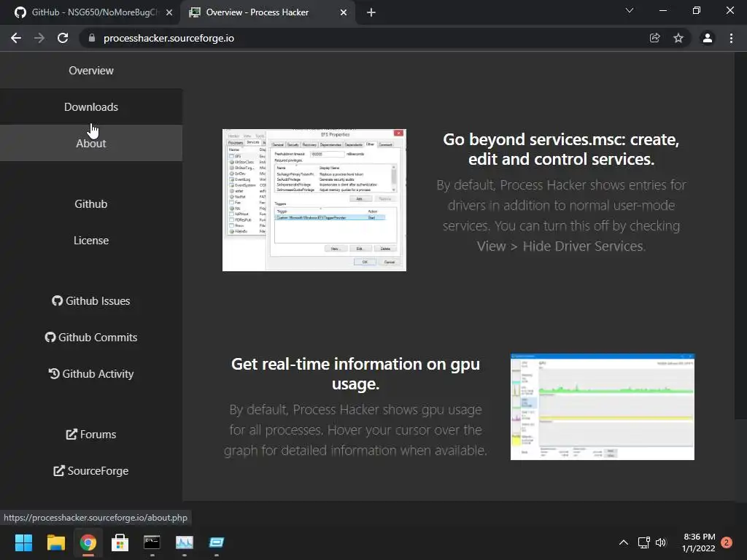747x560 pixels.
Task: Open the Forums external link
Action: (x=91, y=435)
